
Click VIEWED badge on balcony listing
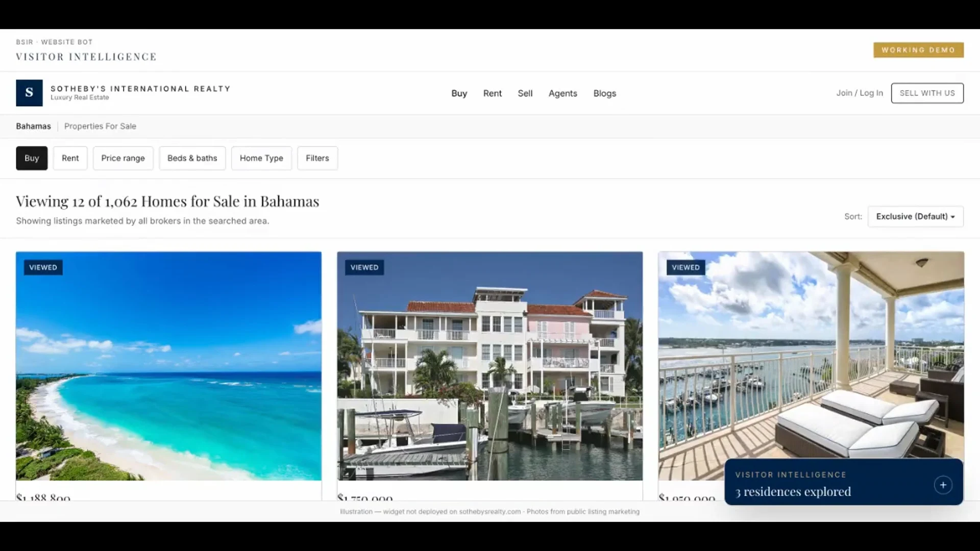(685, 267)
